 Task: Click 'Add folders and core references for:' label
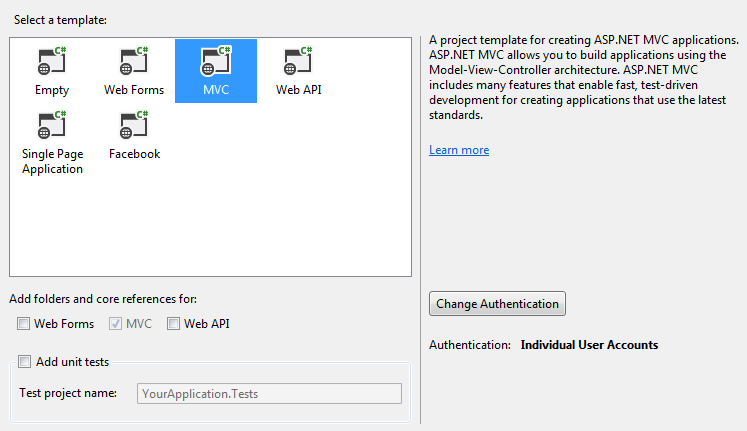[103, 299]
